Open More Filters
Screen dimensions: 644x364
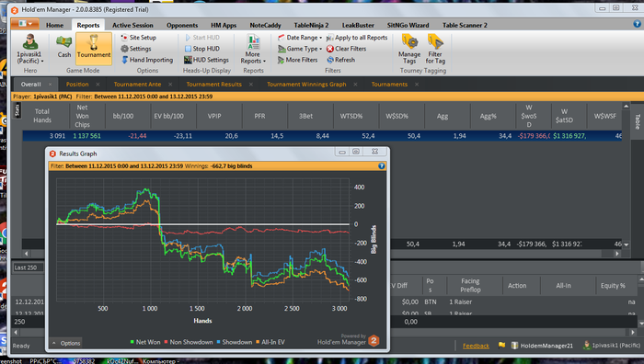(x=298, y=60)
